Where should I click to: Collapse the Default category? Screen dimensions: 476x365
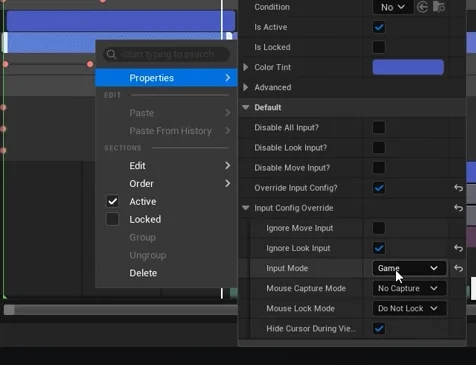(246, 107)
